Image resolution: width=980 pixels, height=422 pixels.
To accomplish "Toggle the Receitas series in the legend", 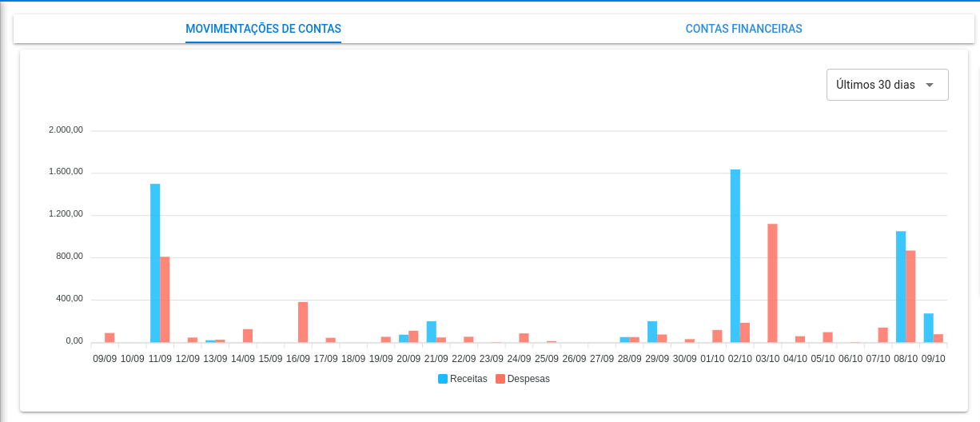I will (x=468, y=379).
